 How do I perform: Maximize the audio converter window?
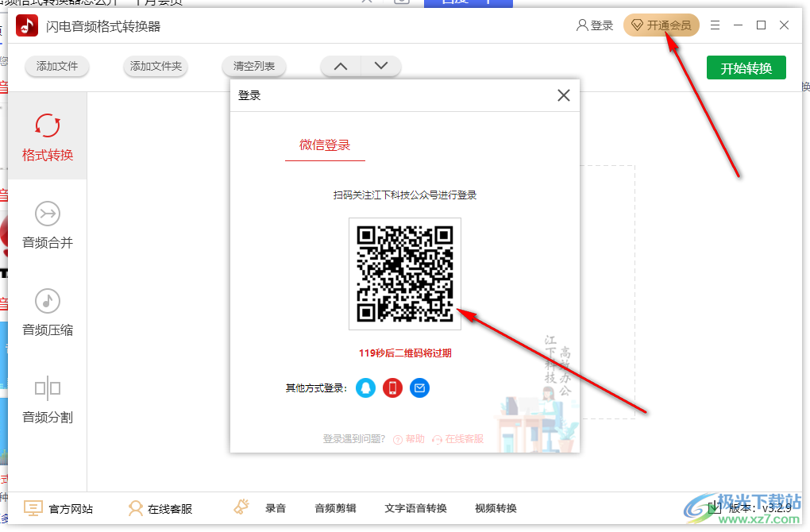pyautogui.click(x=761, y=25)
